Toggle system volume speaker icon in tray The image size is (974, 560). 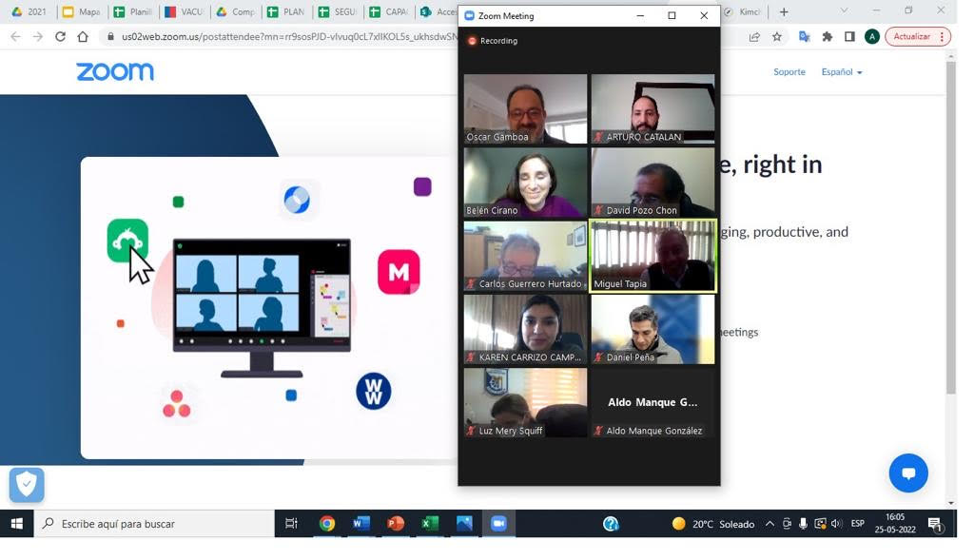[836, 524]
